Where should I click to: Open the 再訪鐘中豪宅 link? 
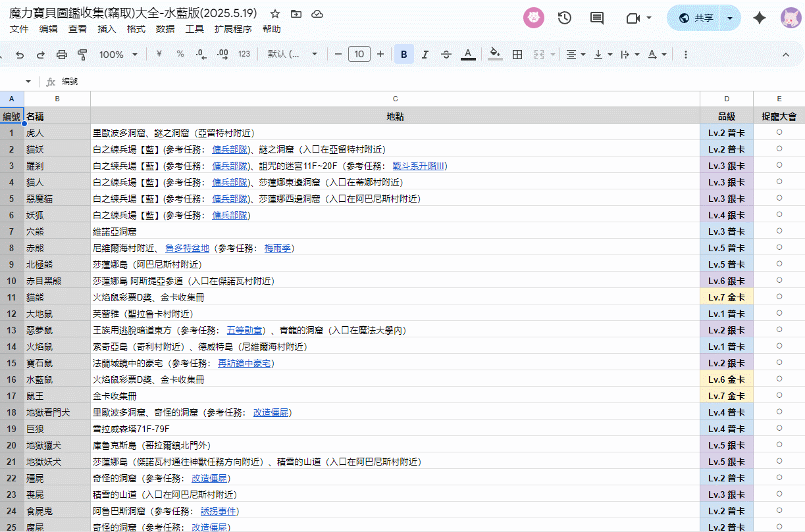244,363
